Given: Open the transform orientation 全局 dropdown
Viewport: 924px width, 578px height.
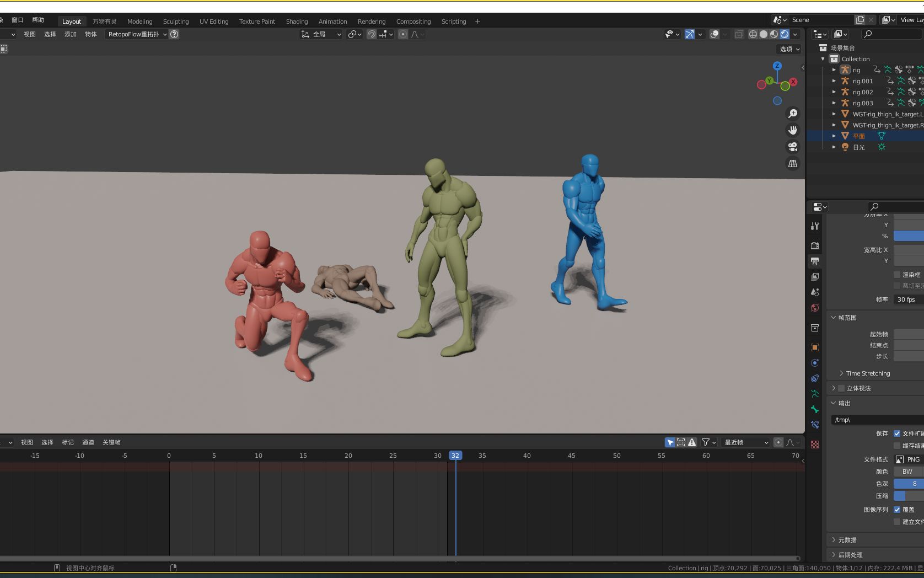Looking at the screenshot, I should tap(321, 34).
